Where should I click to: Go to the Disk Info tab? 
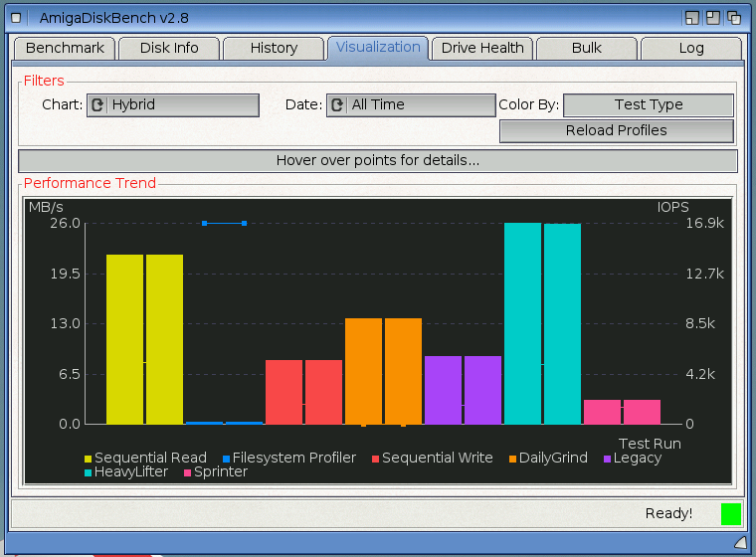click(x=169, y=48)
